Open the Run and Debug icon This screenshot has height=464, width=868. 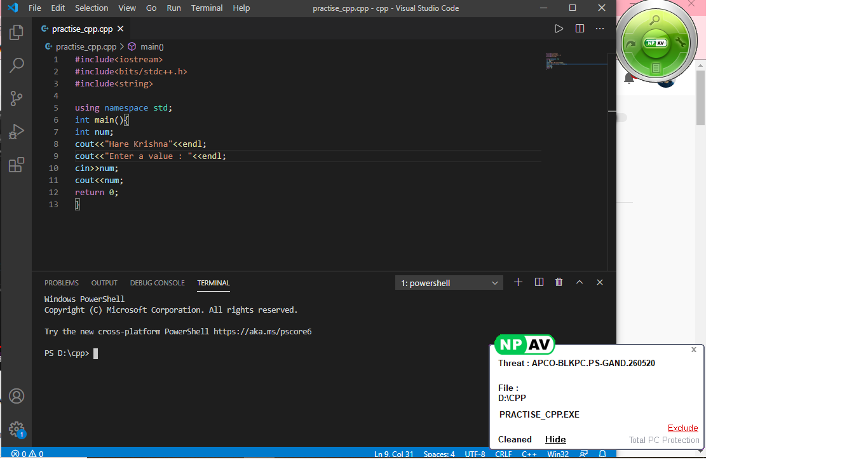(x=16, y=131)
